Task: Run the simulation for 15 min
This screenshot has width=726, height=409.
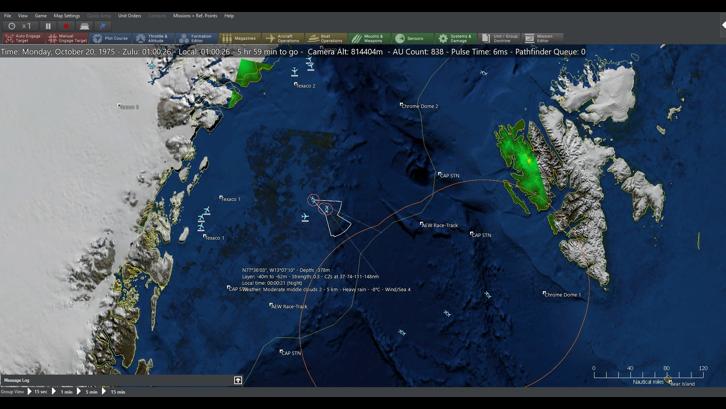Action: (x=114, y=392)
